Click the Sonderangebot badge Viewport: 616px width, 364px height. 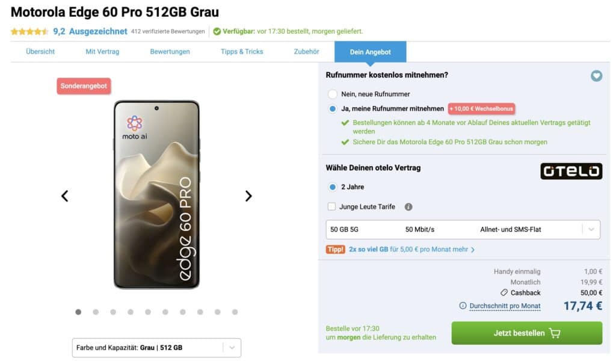click(x=84, y=86)
